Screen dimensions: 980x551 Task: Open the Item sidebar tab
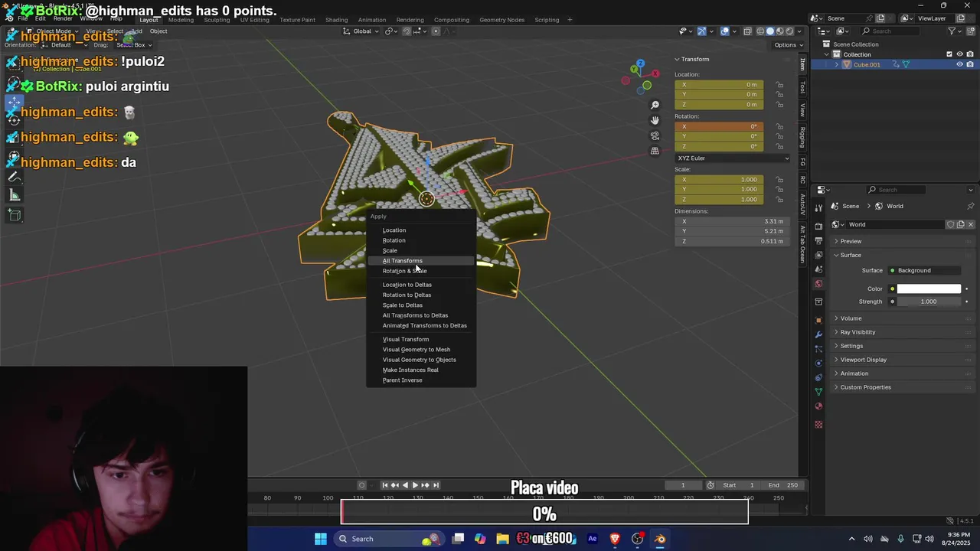pos(802,64)
